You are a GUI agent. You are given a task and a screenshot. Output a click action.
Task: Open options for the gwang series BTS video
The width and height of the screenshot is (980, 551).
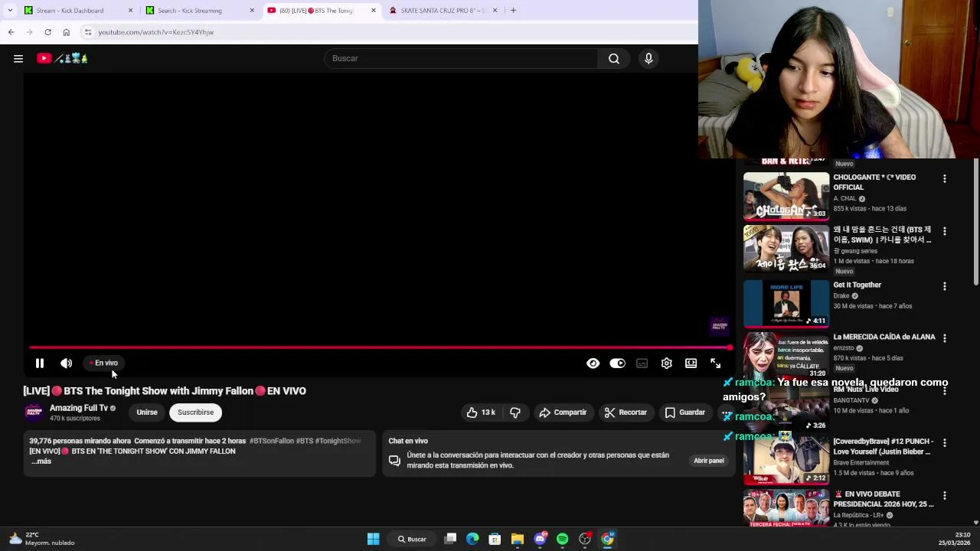click(x=944, y=231)
